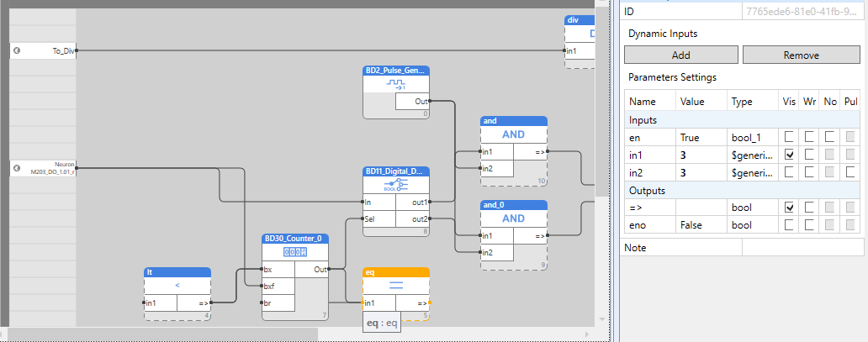Enable the Vis checkbox for in2
The image size is (868, 342).
(789, 172)
